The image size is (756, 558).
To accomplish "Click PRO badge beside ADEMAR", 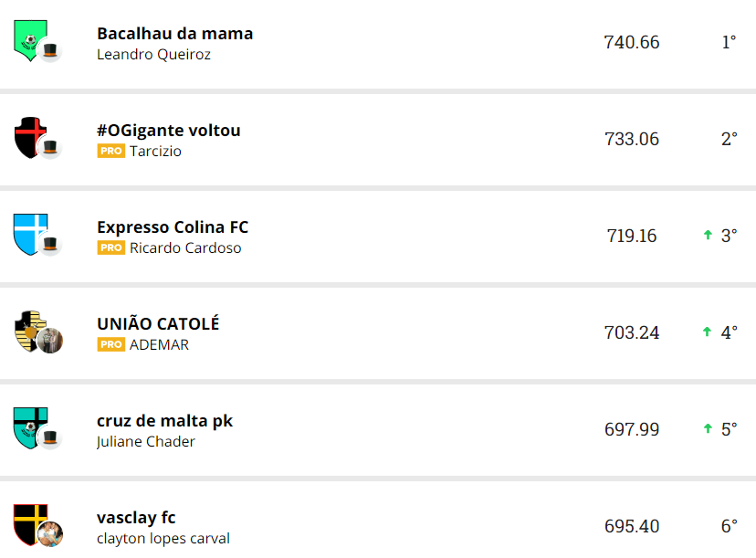I will [111, 345].
